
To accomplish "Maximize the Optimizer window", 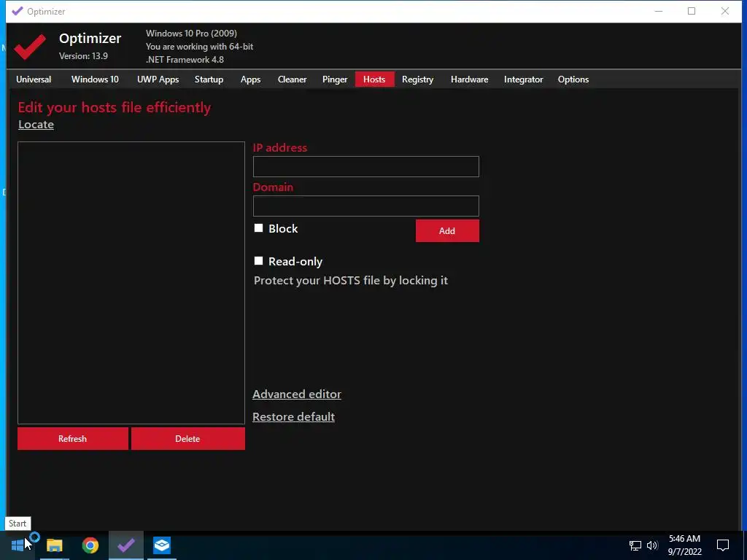I will point(692,12).
